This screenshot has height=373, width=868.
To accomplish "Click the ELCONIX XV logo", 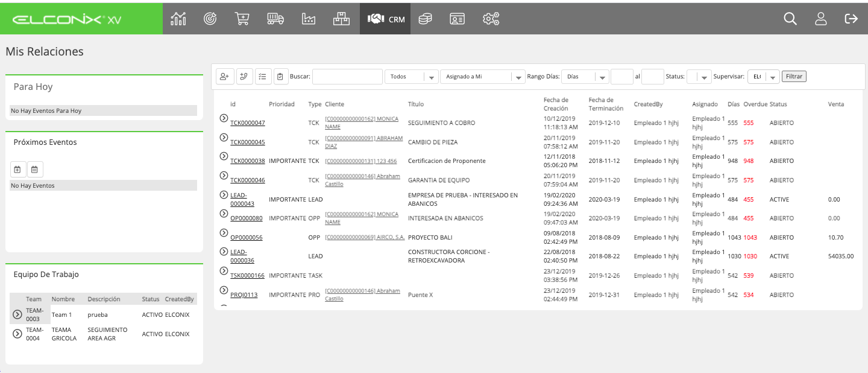I will 66,19.
